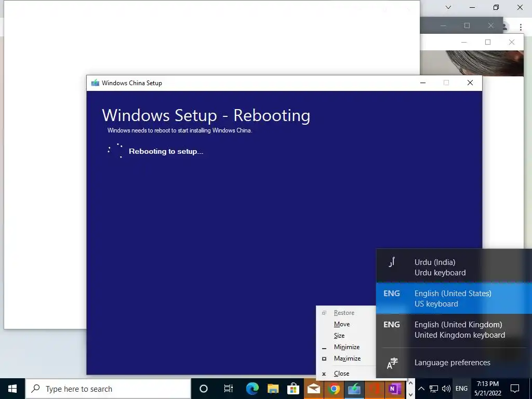Click the Type here to search box
This screenshot has width=532, height=399.
coord(108,389)
